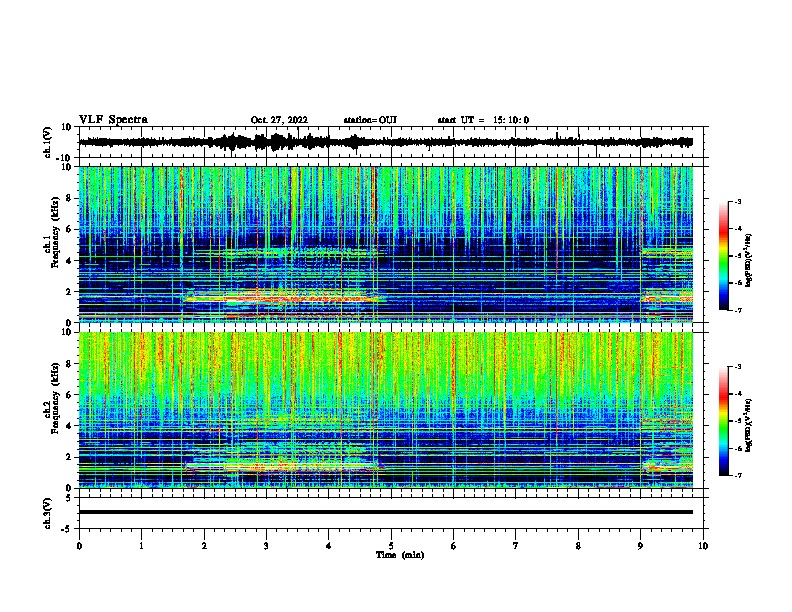Click the "-5" tick on ch.3(V) axis
792x612 pixels.
coord(67,529)
